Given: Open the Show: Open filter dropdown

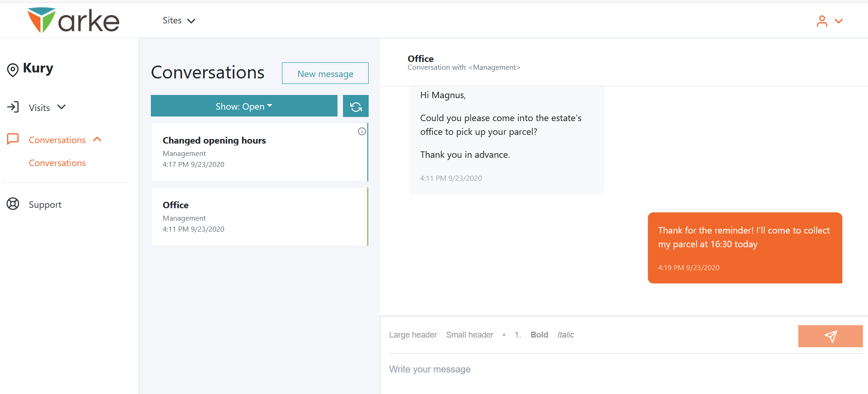Looking at the screenshot, I should coord(244,106).
